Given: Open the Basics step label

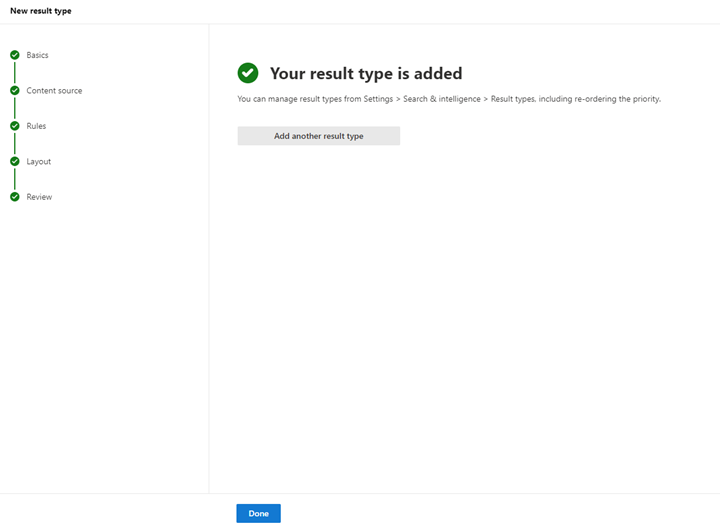Looking at the screenshot, I should (x=37, y=55).
